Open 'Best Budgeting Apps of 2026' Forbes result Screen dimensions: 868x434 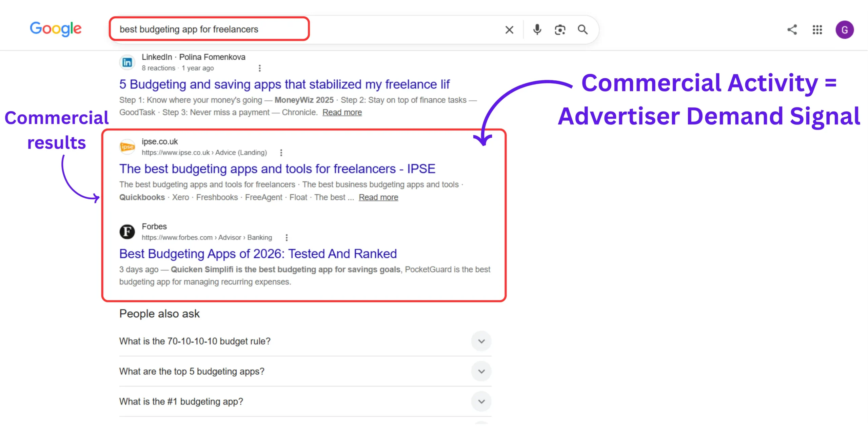(x=258, y=254)
